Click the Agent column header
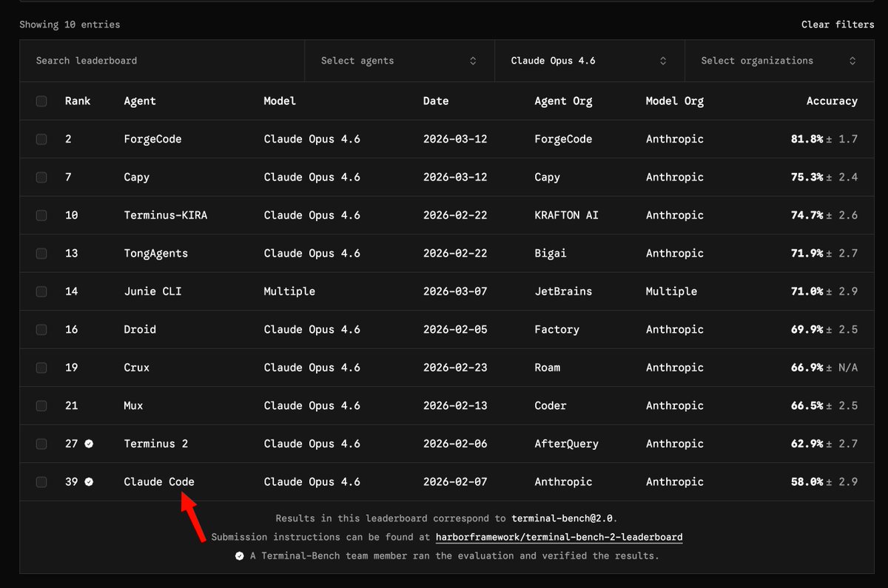 click(140, 101)
